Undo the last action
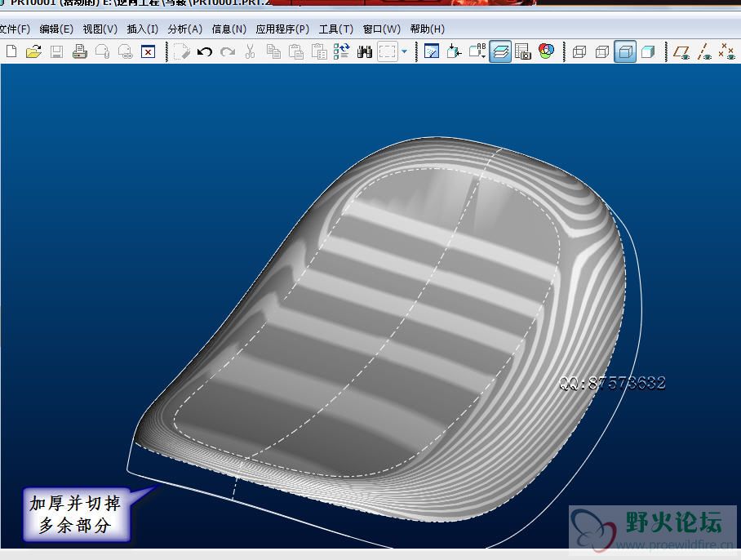The width and height of the screenshot is (741, 560). (205, 51)
